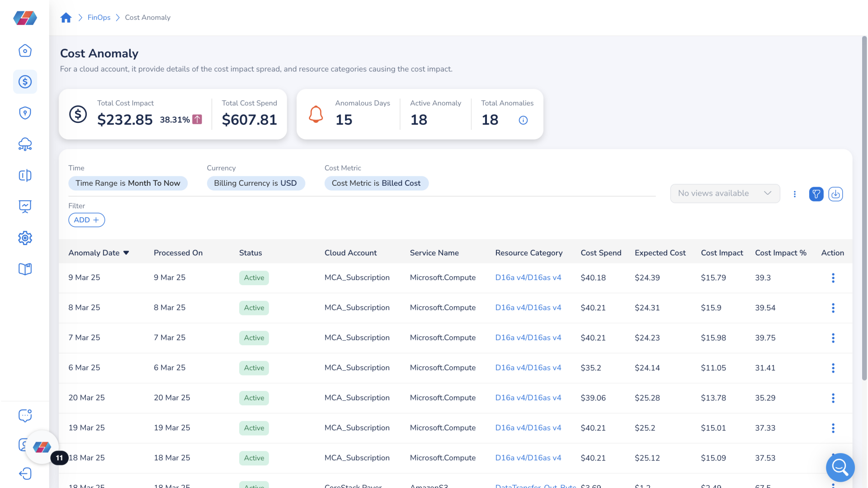
Task: Click the bell icon in anomaly card
Action: click(316, 114)
